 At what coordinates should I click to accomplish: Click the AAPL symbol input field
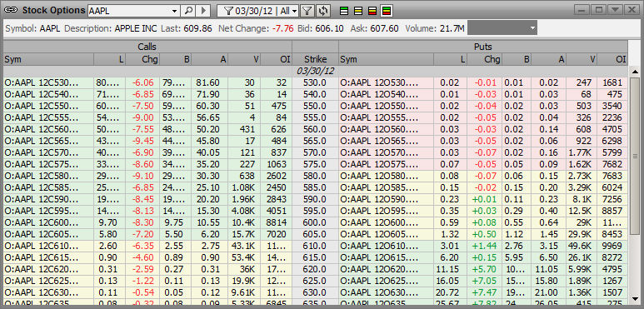(129, 11)
